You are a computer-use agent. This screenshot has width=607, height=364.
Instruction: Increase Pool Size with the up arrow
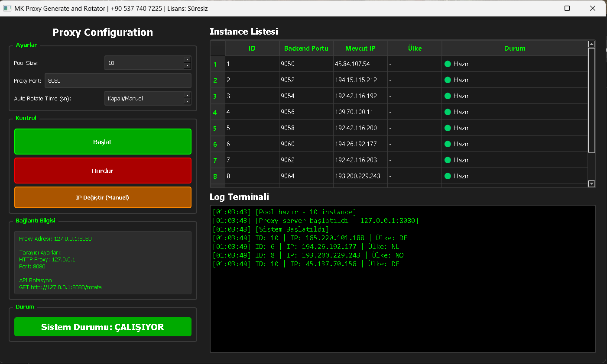187,60
